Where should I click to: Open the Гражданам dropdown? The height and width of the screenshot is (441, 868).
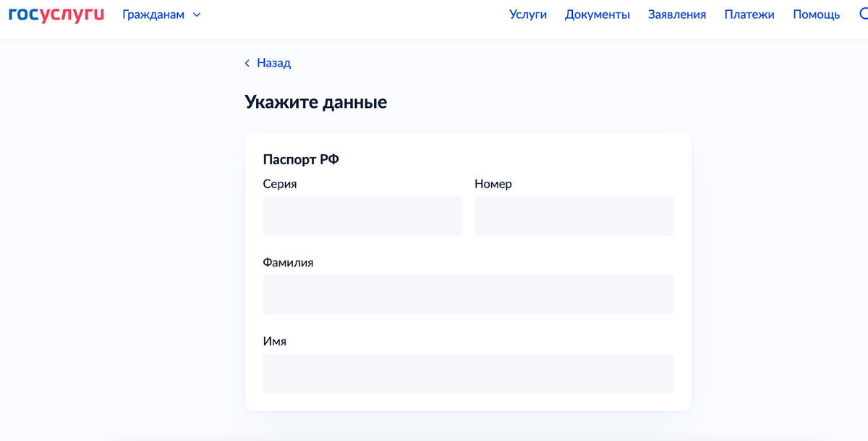click(x=154, y=14)
